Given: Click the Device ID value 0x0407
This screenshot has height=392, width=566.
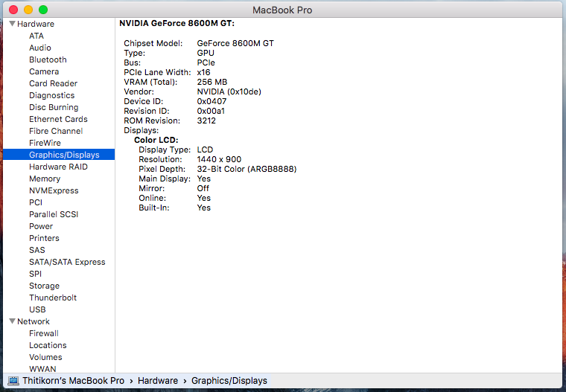Looking at the screenshot, I should (x=212, y=101).
